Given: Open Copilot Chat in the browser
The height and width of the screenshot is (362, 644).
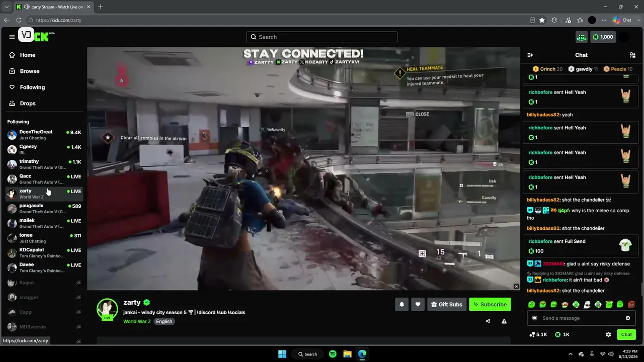Looking at the screenshot, I should (622, 20).
